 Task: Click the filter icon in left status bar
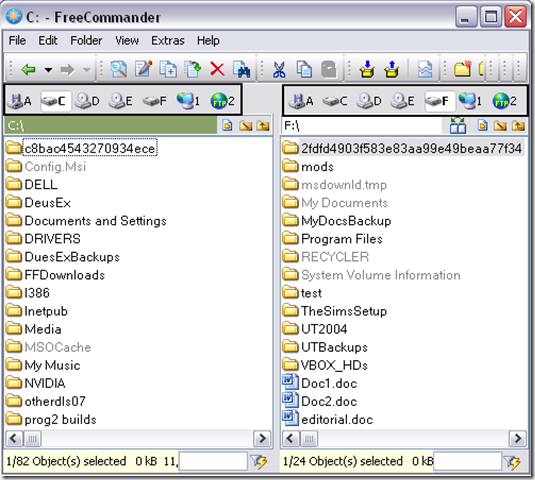tap(259, 462)
